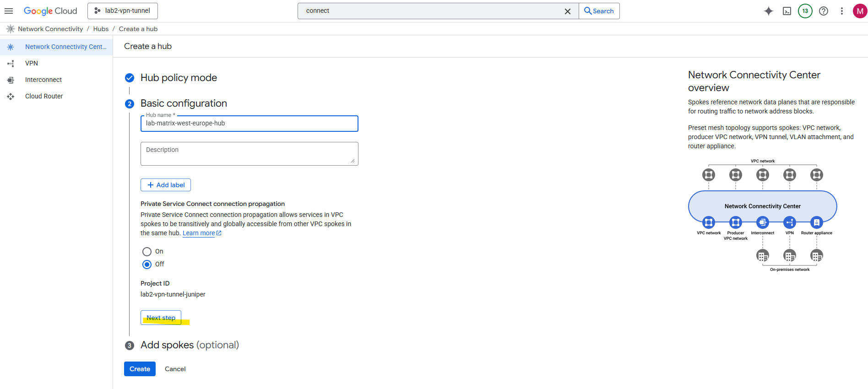The image size is (868, 389).
Task: Click the Network Connectivity Center sidebar icon
Action: 11,47
